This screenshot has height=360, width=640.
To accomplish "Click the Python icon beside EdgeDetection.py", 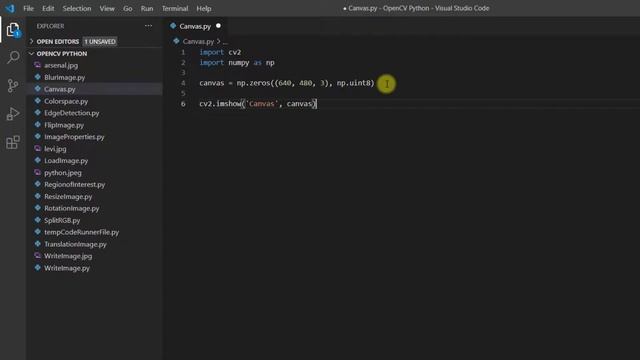I will [38, 113].
